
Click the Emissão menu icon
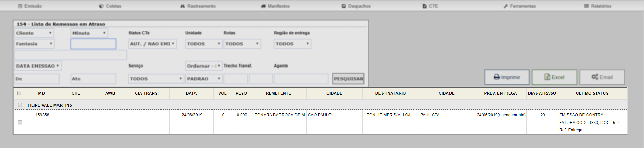[20, 6]
